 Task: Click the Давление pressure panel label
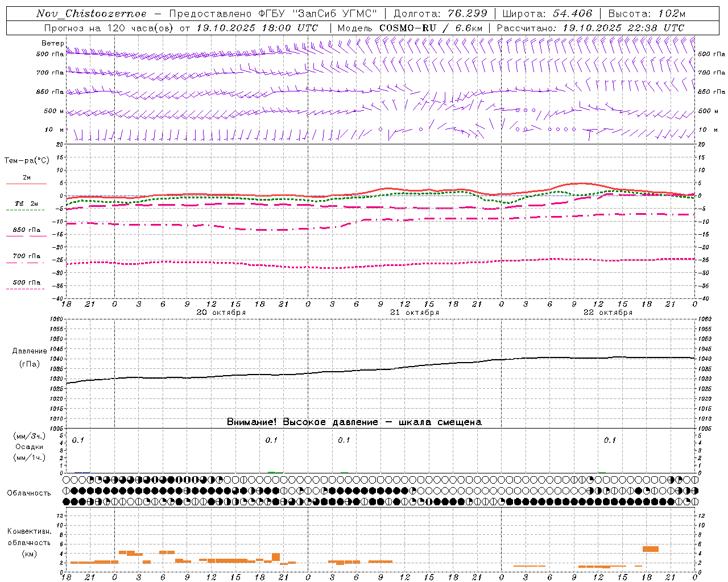[x=30, y=351]
